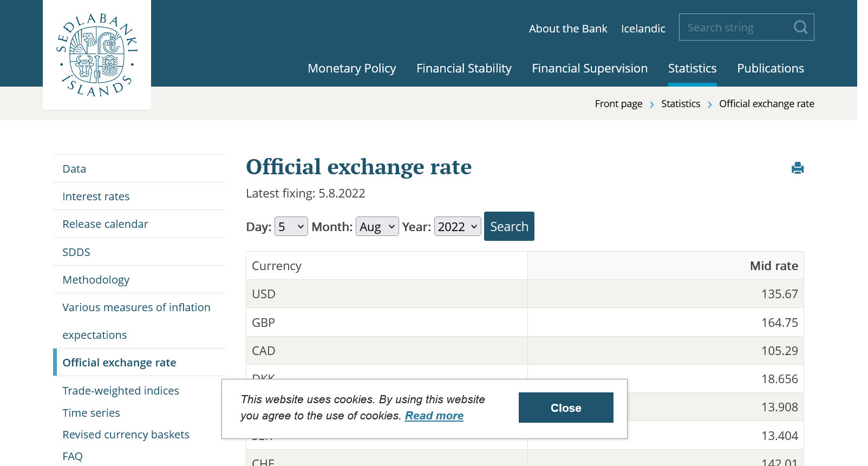Print the page using printer icon
This screenshot has height=466, width=868.
797,168
